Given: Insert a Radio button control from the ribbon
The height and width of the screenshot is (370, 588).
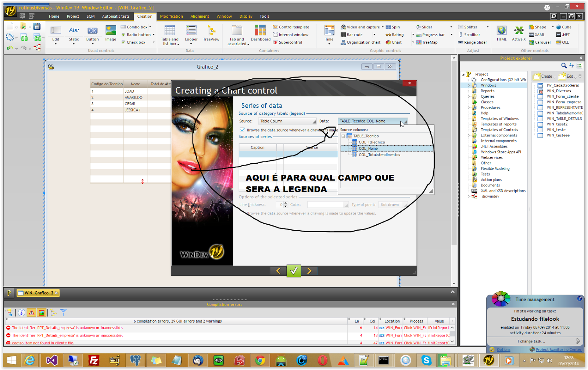Looking at the screenshot, I should coord(136,35).
